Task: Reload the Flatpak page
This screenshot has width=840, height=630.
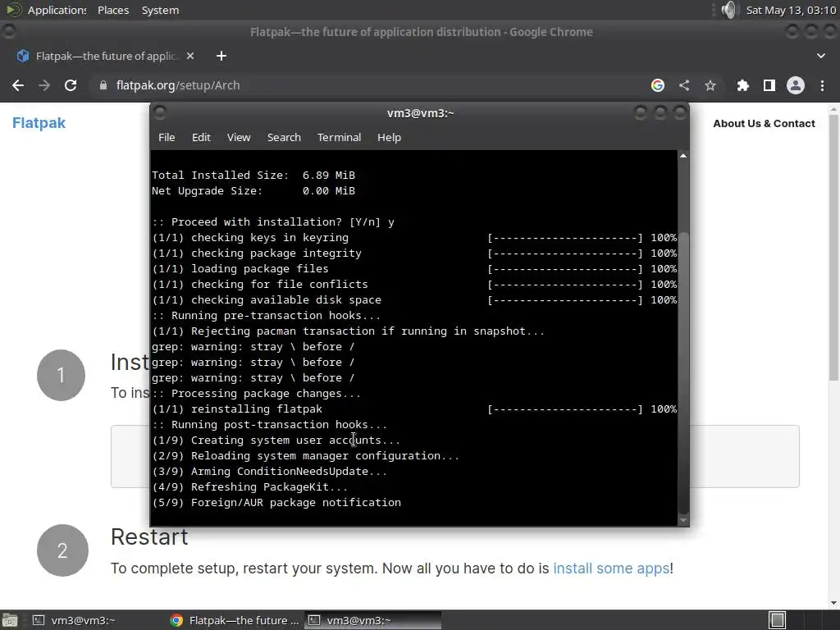Action: click(71, 85)
